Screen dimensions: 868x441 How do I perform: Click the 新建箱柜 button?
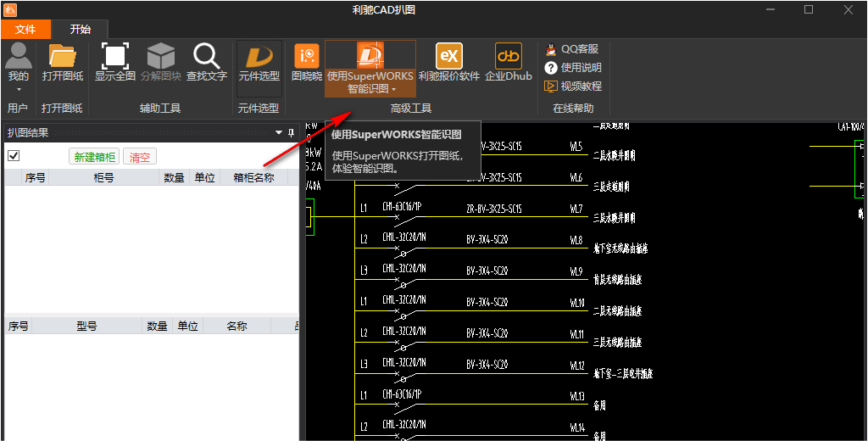click(x=94, y=157)
